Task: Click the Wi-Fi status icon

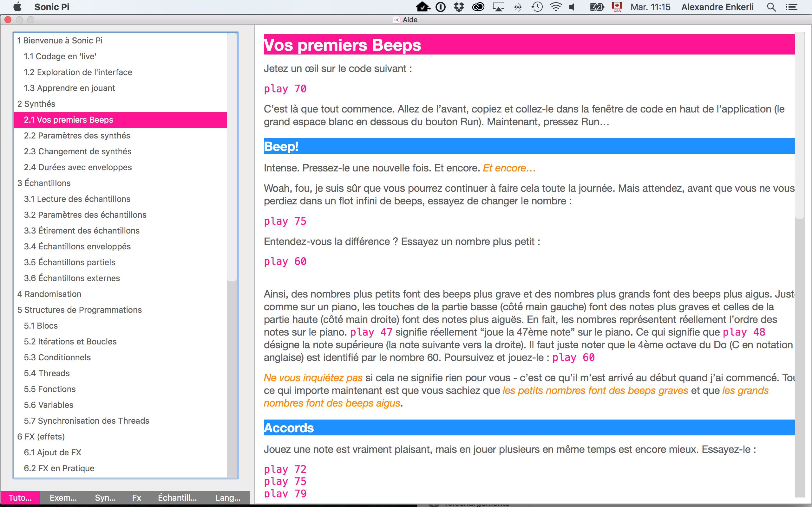Action: pyautogui.click(x=556, y=7)
